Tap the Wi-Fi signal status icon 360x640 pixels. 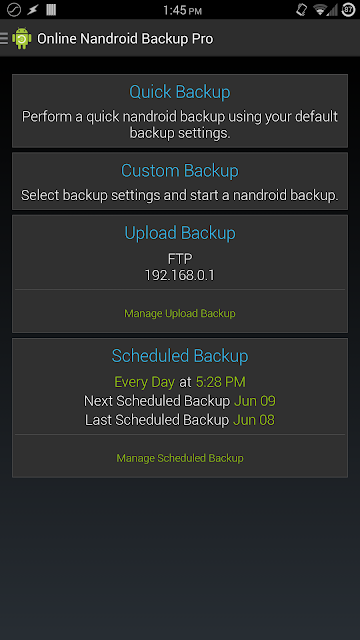pyautogui.click(x=320, y=10)
